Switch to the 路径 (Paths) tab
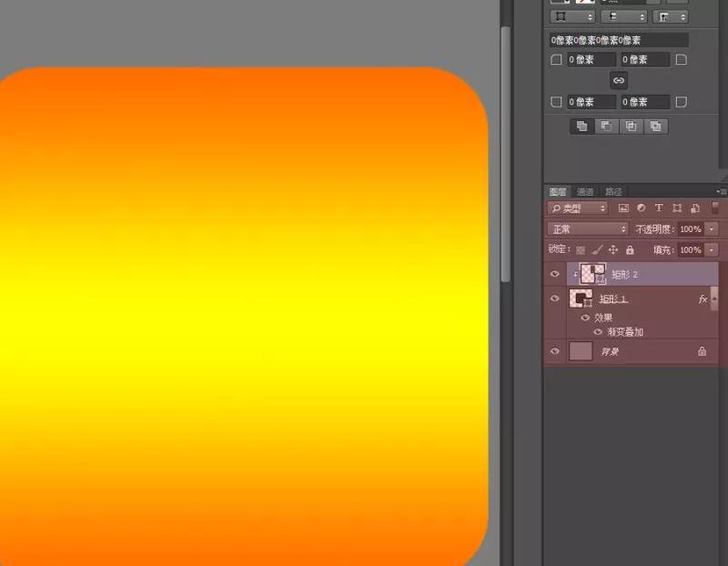Image resolution: width=728 pixels, height=566 pixels. click(612, 192)
